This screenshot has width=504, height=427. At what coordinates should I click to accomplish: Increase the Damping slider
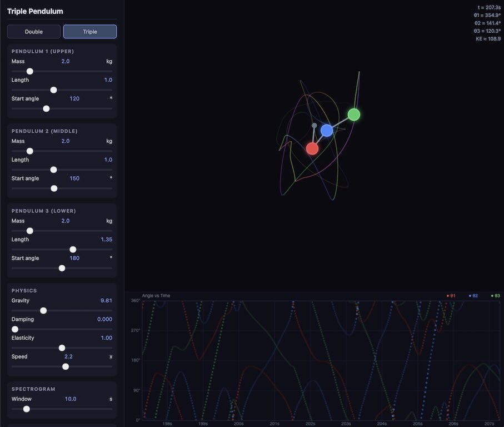coord(15,329)
